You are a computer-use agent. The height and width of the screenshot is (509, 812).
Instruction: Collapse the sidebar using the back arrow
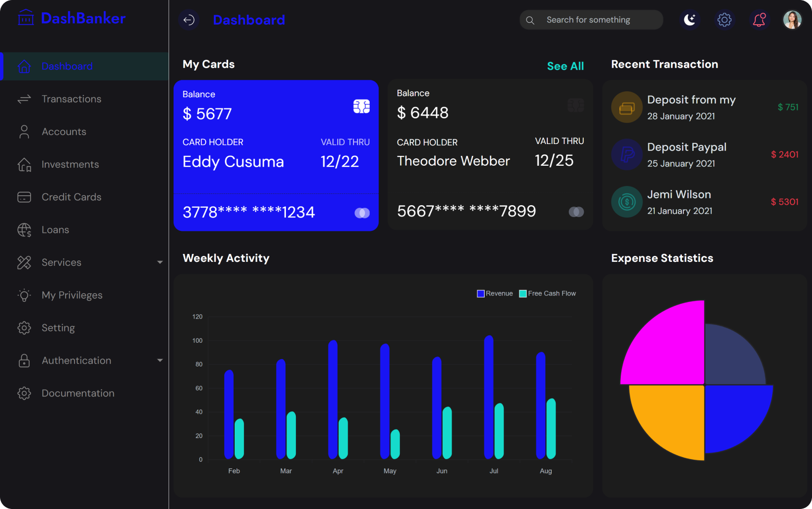pyautogui.click(x=189, y=20)
